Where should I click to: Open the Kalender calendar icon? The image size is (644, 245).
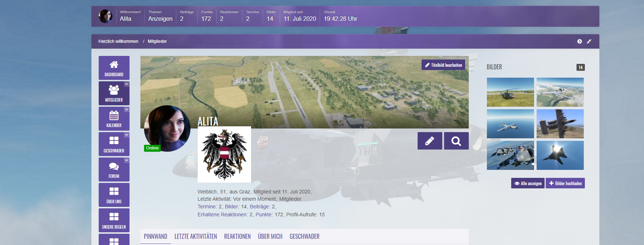[114, 119]
